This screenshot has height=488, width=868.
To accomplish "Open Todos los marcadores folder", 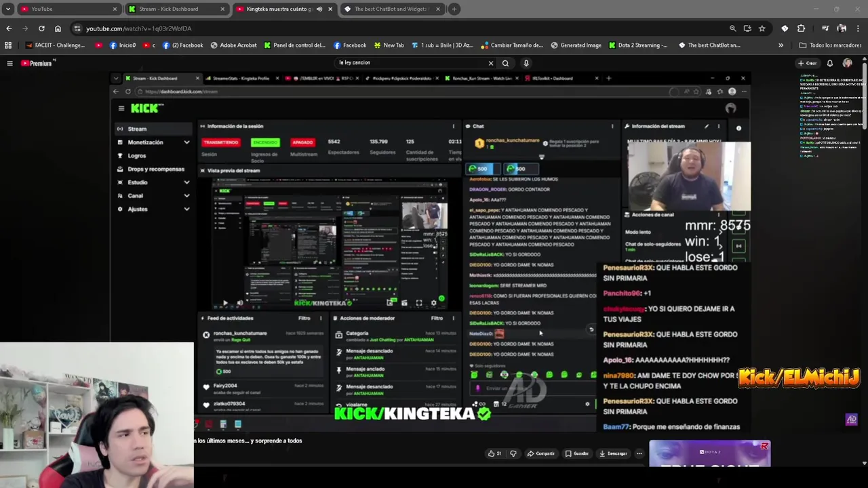I will pyautogui.click(x=830, y=45).
